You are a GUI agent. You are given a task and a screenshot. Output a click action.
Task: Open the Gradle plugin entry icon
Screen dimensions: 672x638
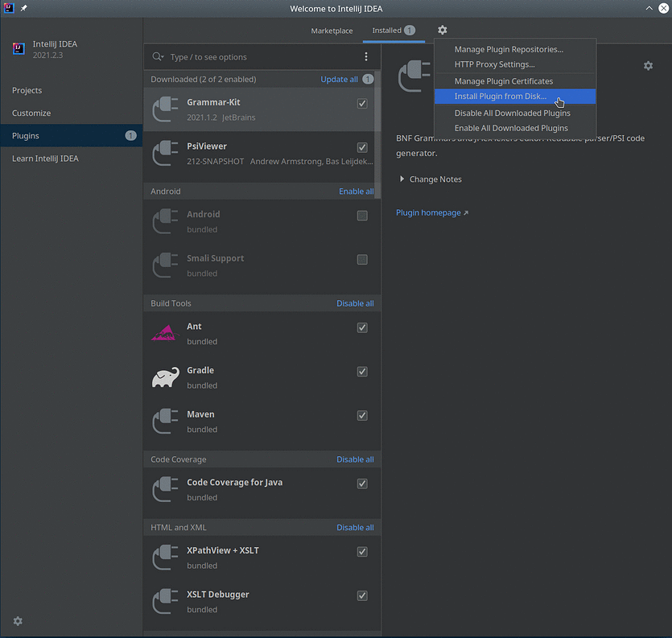(164, 377)
